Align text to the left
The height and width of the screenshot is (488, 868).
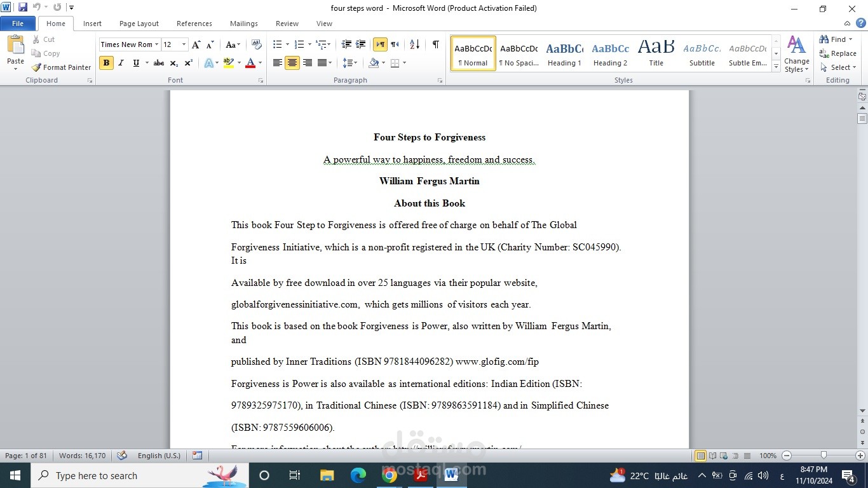(278, 63)
